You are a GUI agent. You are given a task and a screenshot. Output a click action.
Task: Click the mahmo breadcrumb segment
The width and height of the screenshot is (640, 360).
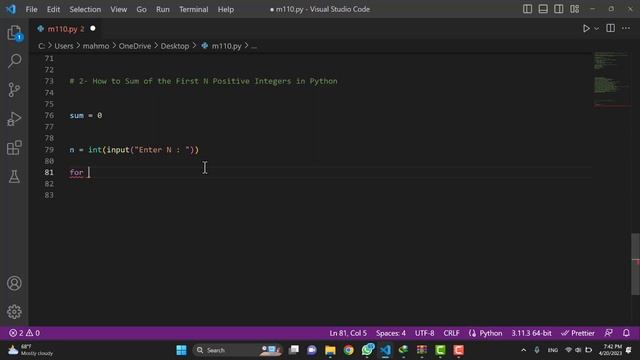point(96,46)
